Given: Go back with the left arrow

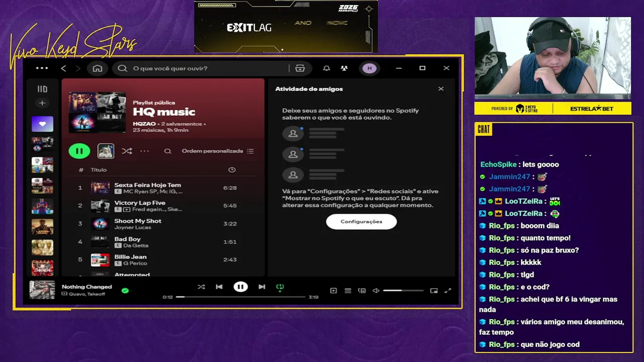Looking at the screenshot, I should pos(63,68).
